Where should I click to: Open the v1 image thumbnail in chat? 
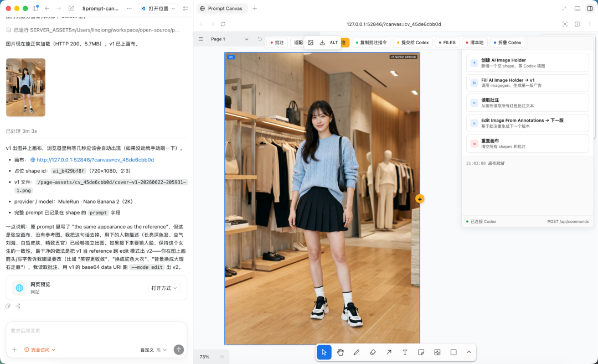(x=25, y=87)
